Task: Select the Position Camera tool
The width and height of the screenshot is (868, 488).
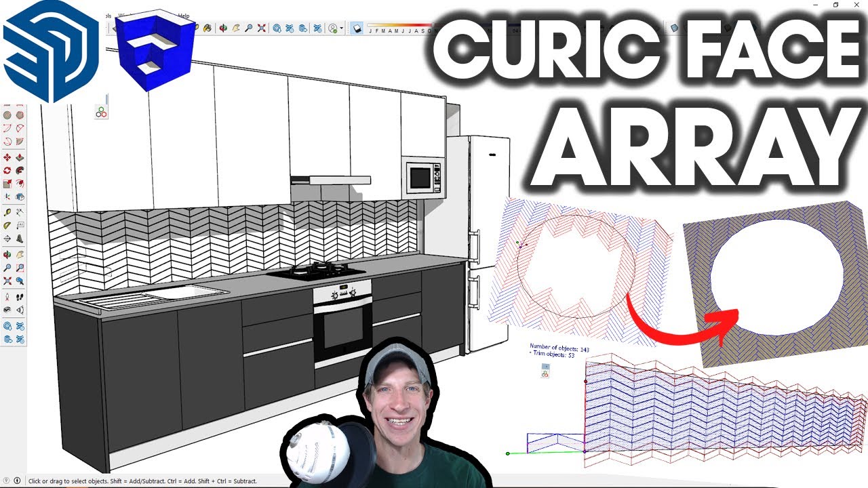Action: click(x=7, y=297)
